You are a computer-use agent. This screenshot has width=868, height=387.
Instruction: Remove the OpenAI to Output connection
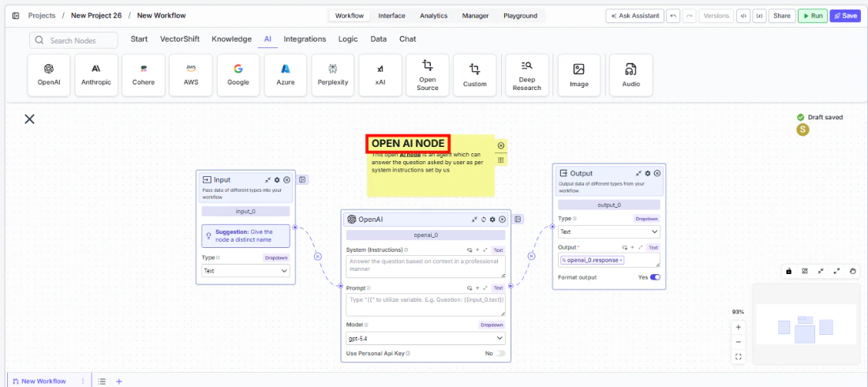531,256
